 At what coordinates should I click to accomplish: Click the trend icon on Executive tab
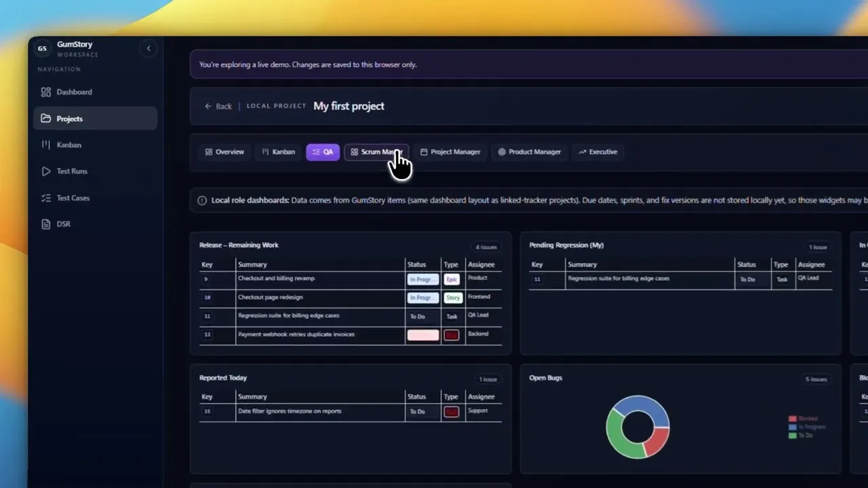click(582, 152)
